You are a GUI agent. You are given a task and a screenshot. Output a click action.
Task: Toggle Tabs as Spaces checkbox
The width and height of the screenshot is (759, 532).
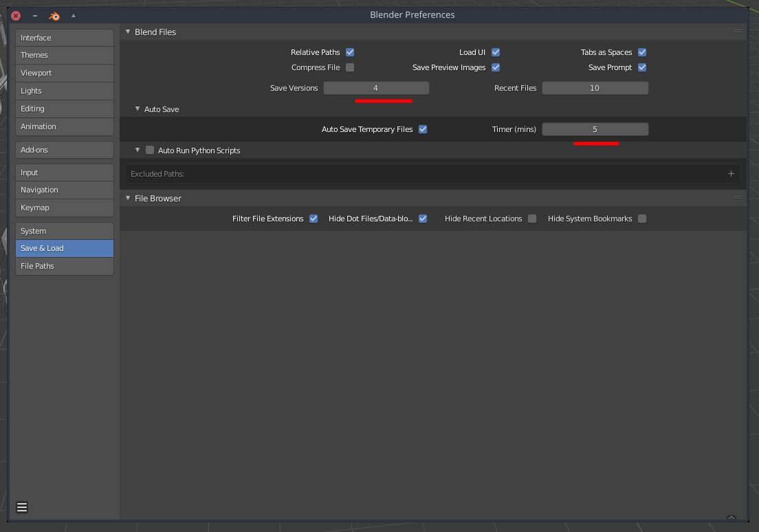642,52
